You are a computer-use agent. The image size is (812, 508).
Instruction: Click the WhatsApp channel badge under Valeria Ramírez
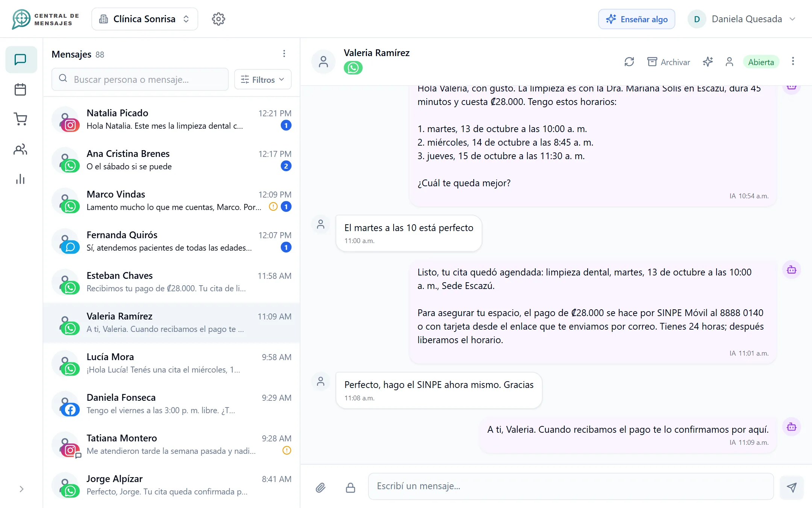coord(353,68)
